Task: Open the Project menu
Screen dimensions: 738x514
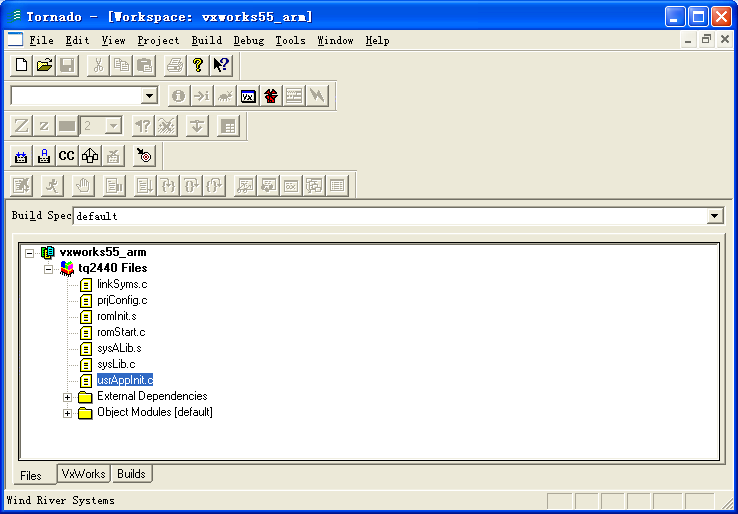Action: click(159, 40)
